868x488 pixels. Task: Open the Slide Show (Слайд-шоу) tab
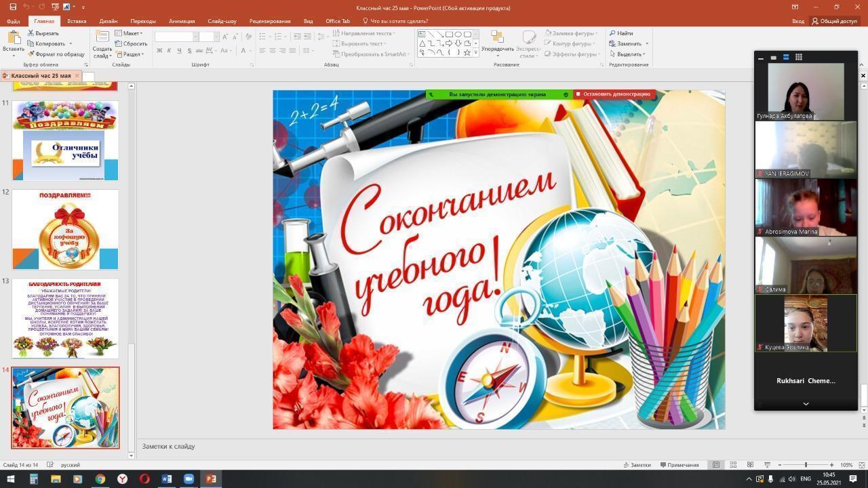pyautogui.click(x=222, y=21)
